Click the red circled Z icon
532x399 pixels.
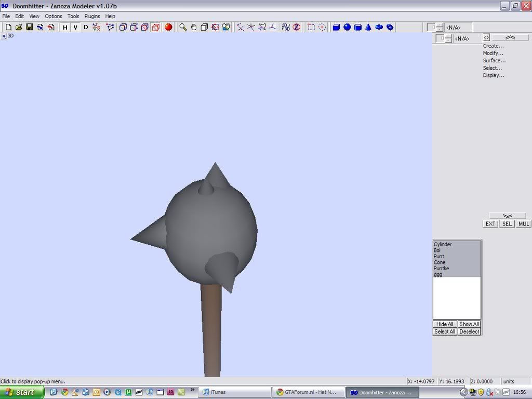(x=297, y=27)
